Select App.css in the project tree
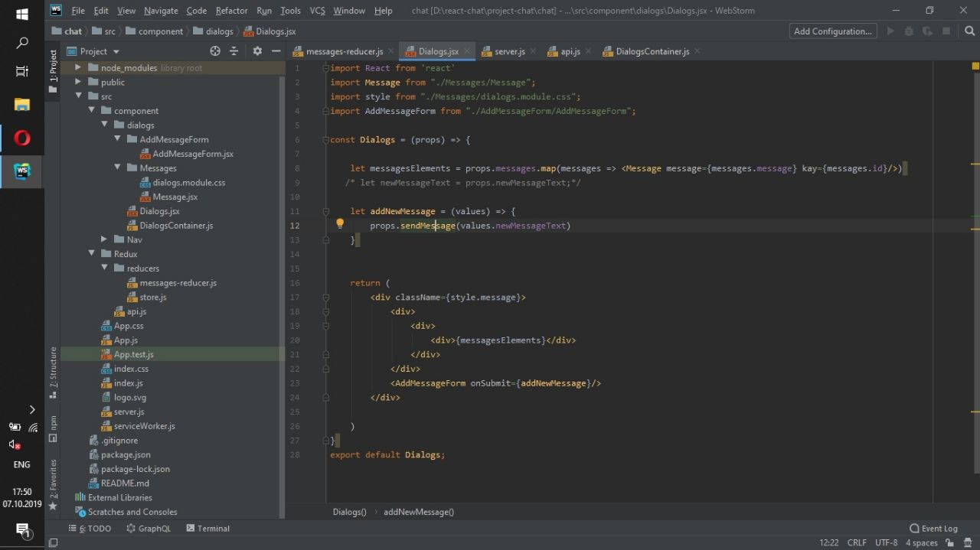Image resolution: width=980 pixels, height=550 pixels. click(x=129, y=326)
